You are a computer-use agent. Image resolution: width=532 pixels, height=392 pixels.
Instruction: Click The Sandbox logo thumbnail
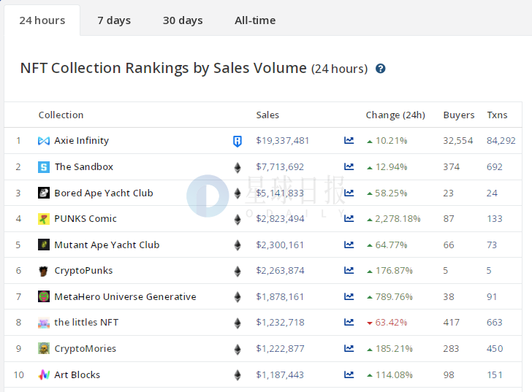[44, 167]
